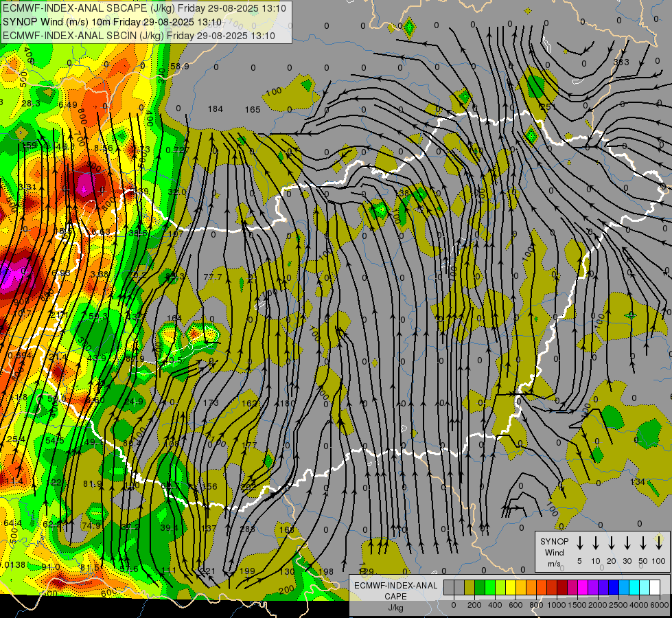Click the 5 m/s wind arrow in legend

(x=579, y=542)
